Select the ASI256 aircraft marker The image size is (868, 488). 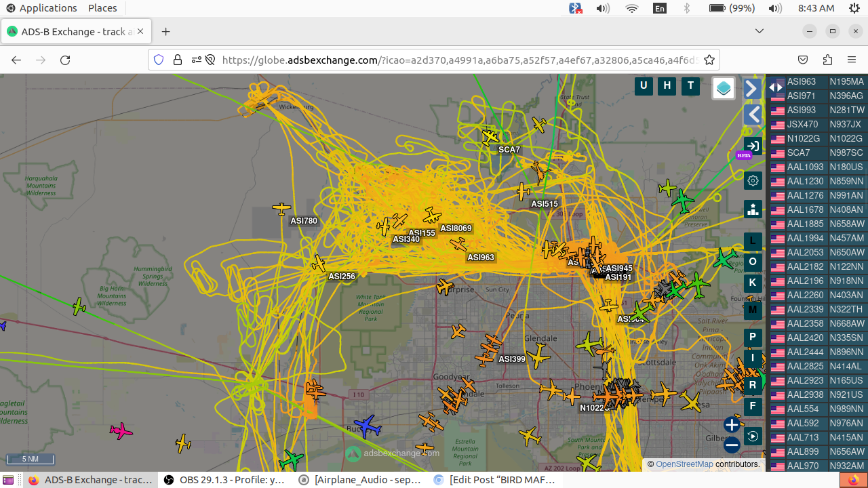point(318,264)
